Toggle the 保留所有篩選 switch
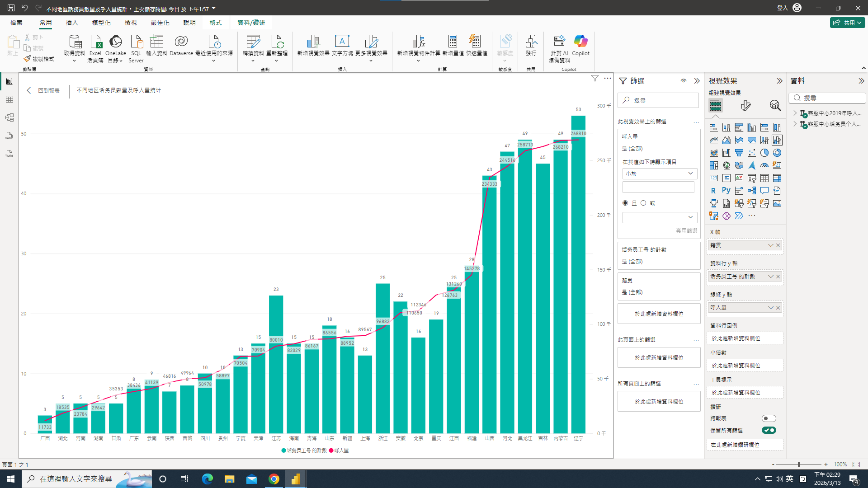This screenshot has width=868, height=488. point(769,430)
